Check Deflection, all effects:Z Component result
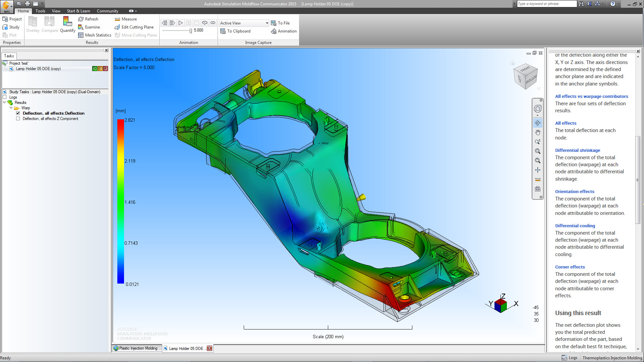The image size is (644, 362). (x=18, y=119)
